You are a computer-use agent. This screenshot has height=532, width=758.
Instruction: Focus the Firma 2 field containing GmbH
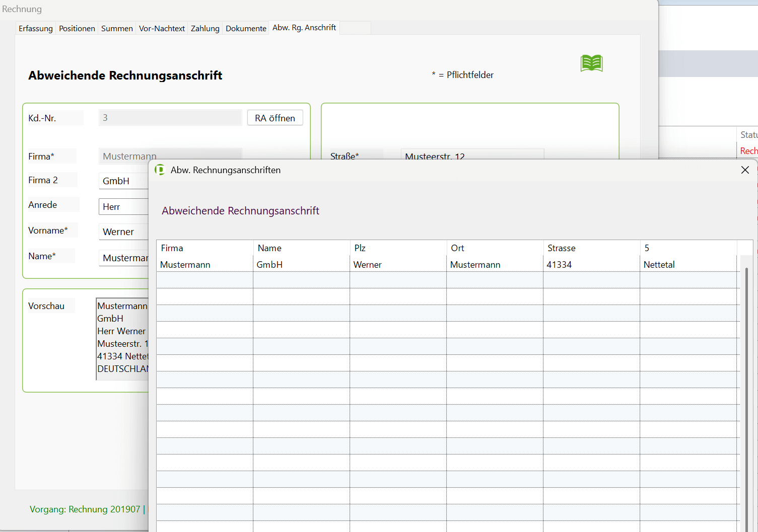pyautogui.click(x=123, y=181)
